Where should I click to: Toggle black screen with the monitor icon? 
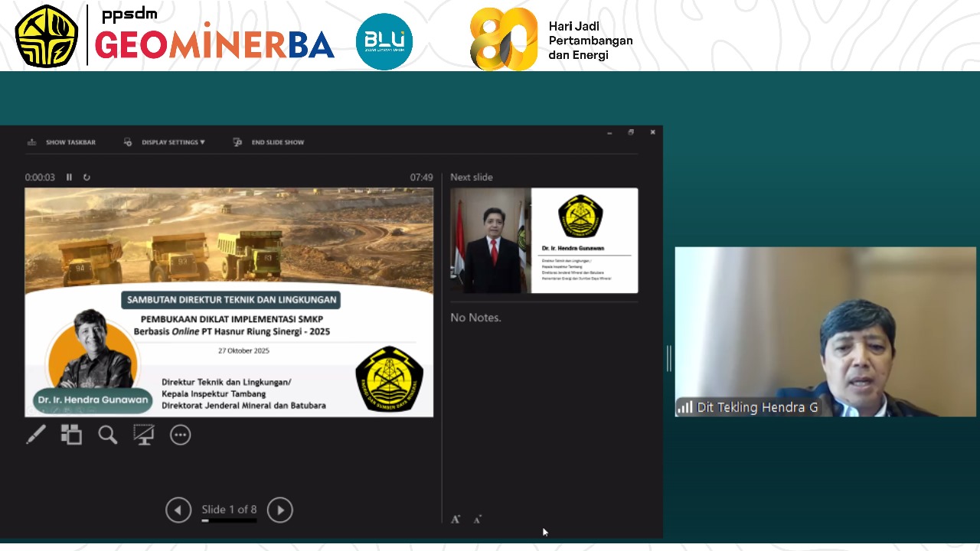[144, 435]
